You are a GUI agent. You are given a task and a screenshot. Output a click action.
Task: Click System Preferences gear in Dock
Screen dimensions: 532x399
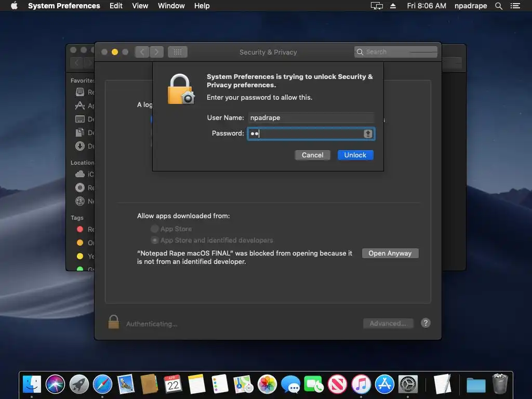408,384
